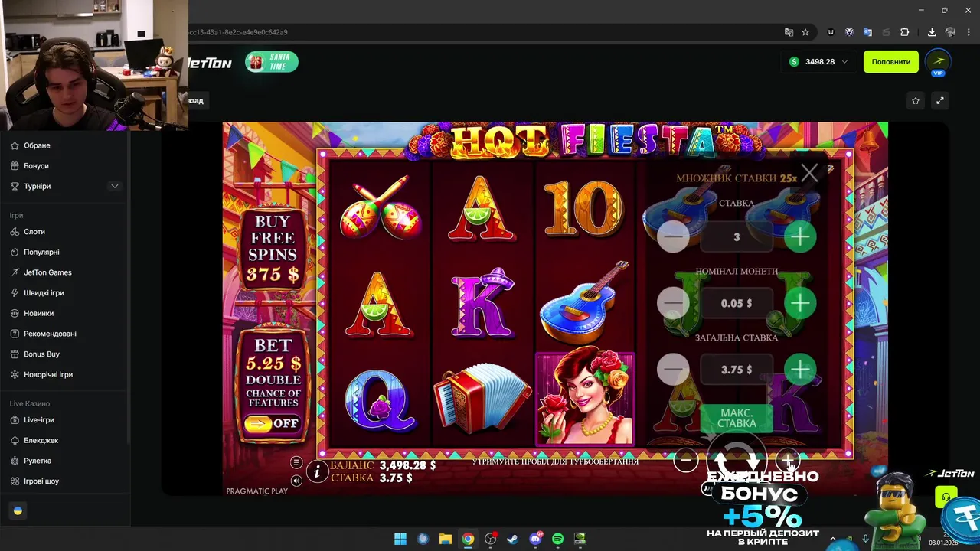980x551 pixels.
Task: Increase Ставка value with plus button
Action: tap(800, 237)
